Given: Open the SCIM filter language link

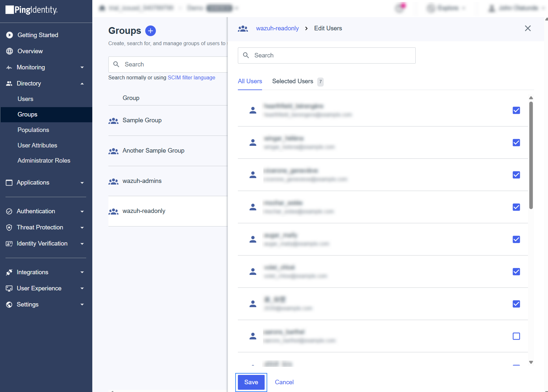Looking at the screenshot, I should click(x=191, y=77).
